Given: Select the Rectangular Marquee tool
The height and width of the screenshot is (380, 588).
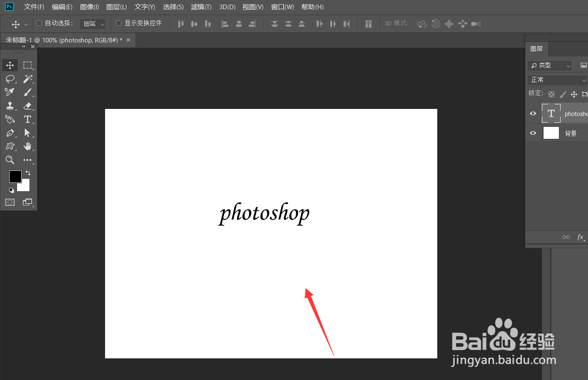Looking at the screenshot, I should pos(27,65).
